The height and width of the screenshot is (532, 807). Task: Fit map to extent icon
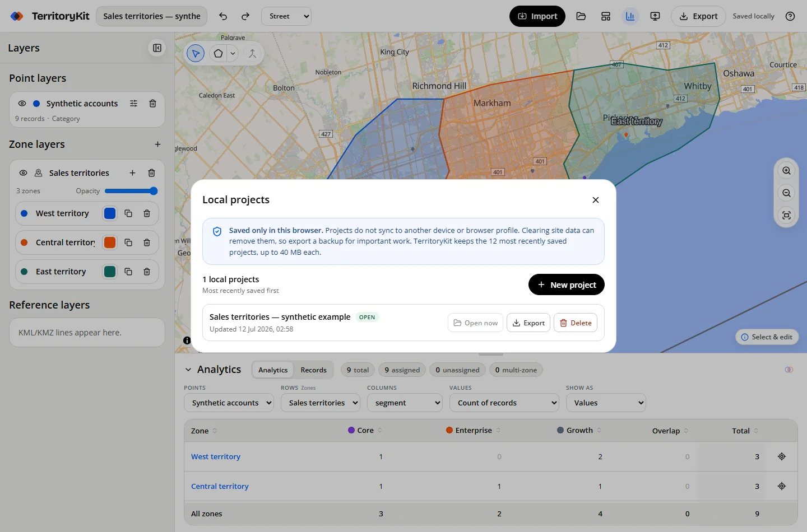pyautogui.click(x=787, y=216)
